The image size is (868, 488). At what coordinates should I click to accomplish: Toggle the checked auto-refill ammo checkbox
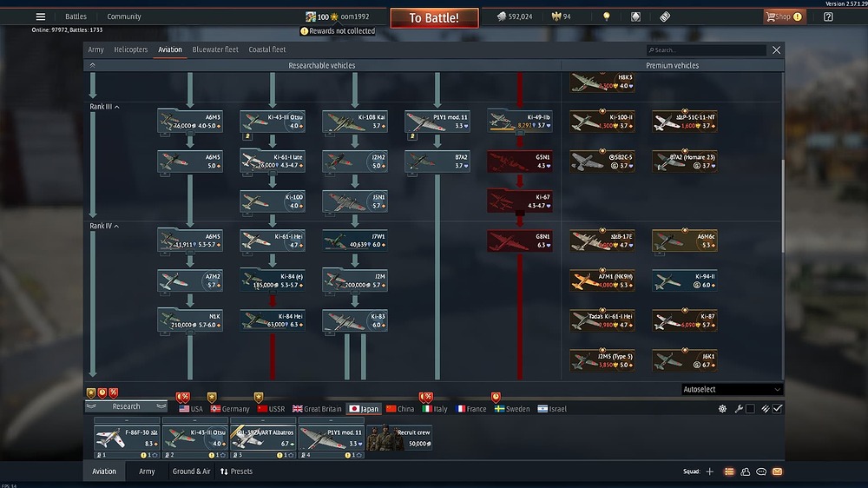777,409
